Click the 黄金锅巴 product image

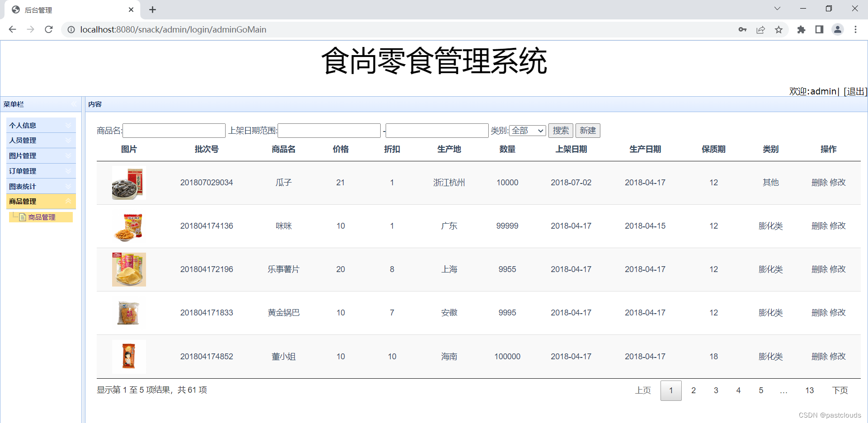[129, 313]
